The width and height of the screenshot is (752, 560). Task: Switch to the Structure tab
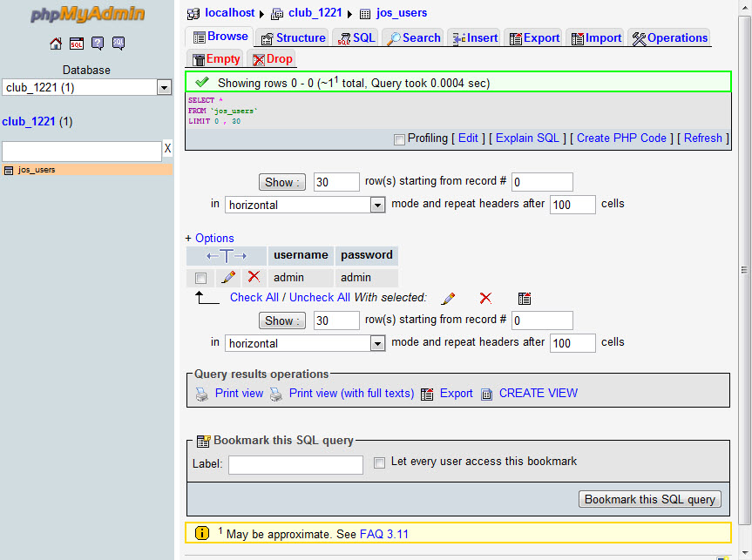pos(294,37)
